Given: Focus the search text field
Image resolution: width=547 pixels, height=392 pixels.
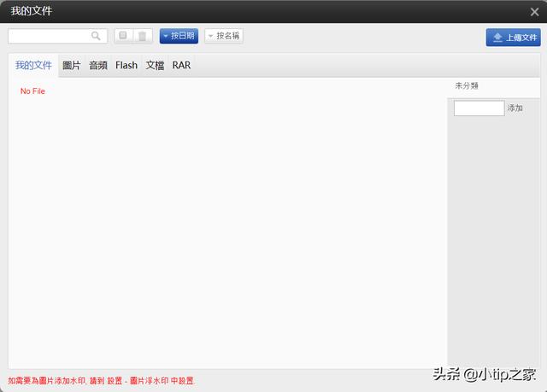Looking at the screenshot, I should 58,36.
